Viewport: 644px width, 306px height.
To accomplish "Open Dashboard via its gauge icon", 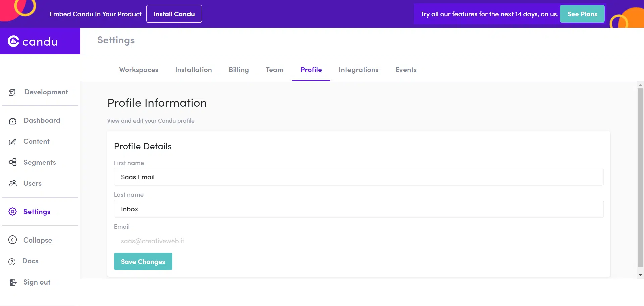I will tap(13, 121).
